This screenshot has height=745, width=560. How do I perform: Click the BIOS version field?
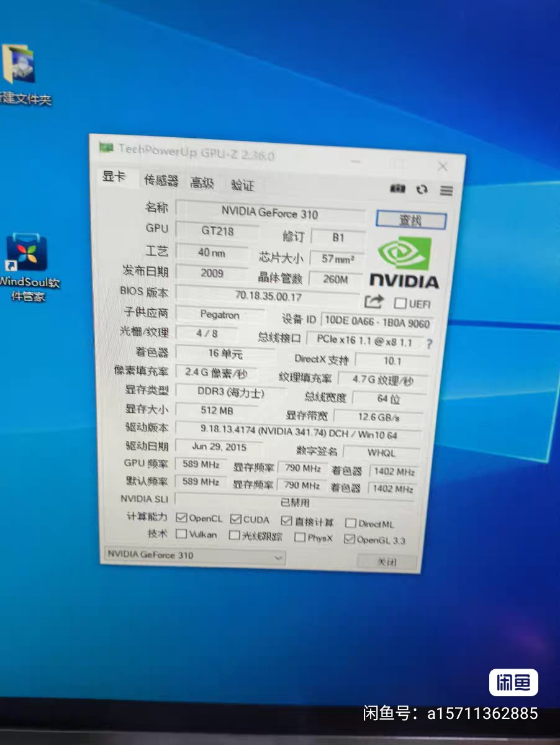268,296
